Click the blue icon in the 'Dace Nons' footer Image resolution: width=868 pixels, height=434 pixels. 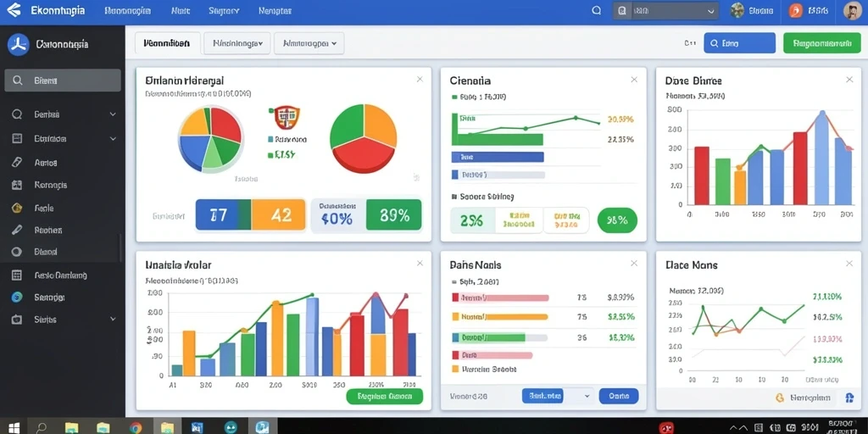(849, 398)
